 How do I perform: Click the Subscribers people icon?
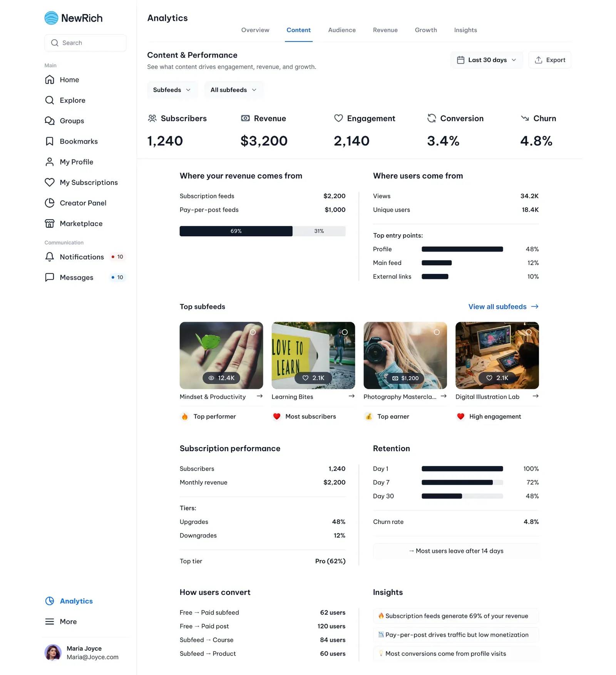point(152,118)
